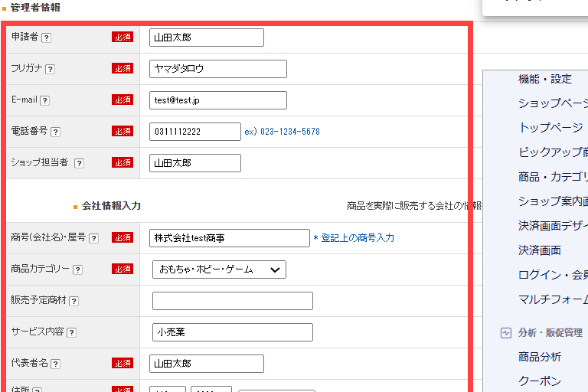
Task: Expand 分析・販促管理 menu section
Action: coord(550,333)
